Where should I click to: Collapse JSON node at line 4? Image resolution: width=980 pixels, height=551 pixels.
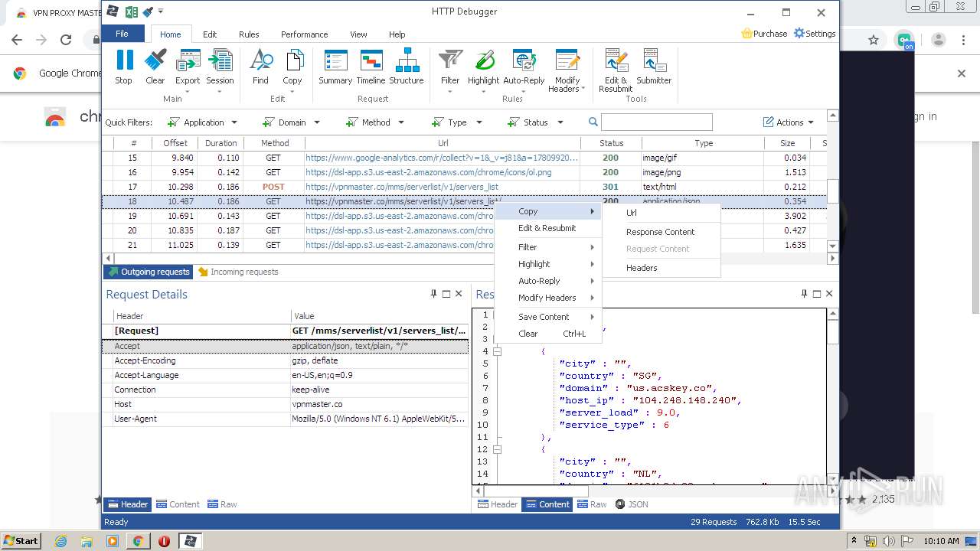[497, 351]
